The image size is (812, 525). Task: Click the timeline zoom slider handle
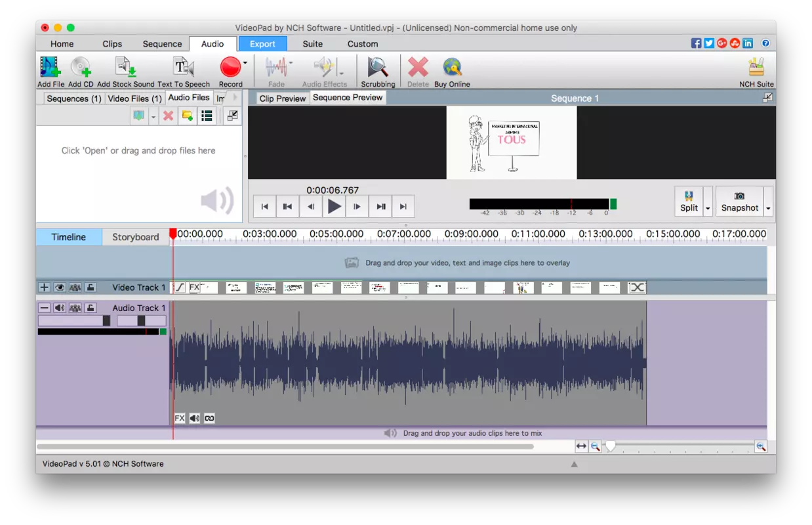click(611, 446)
